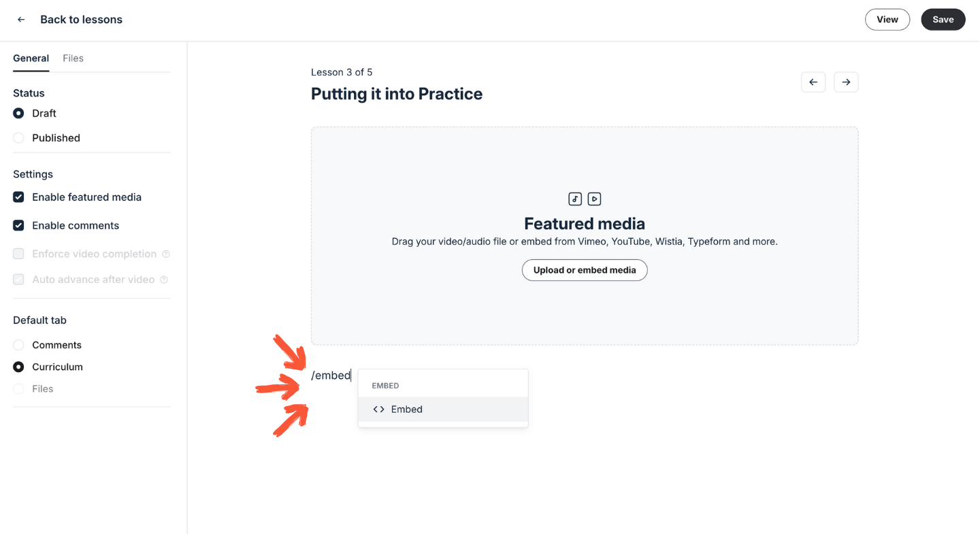The height and width of the screenshot is (534, 980).
Task: Go to next lesson arrow
Action: pyautogui.click(x=846, y=82)
